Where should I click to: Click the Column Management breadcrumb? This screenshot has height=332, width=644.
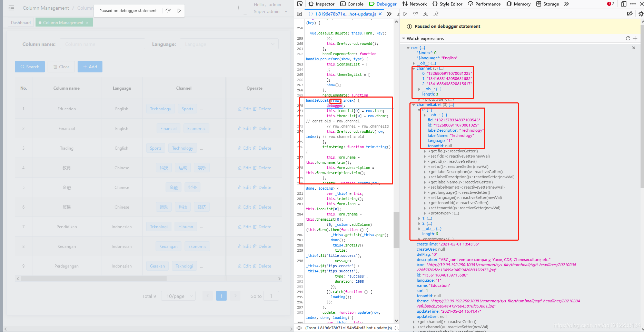click(x=46, y=8)
